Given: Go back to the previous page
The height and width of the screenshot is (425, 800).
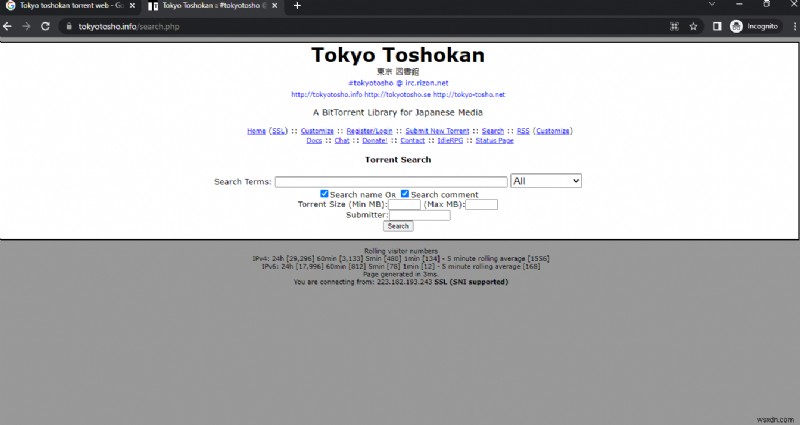Looking at the screenshot, I should coord(7,27).
